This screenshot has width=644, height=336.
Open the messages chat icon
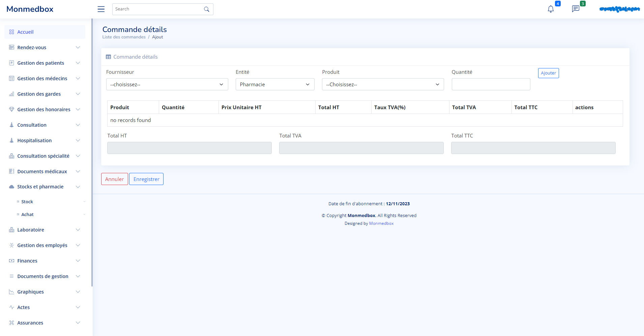(x=576, y=9)
